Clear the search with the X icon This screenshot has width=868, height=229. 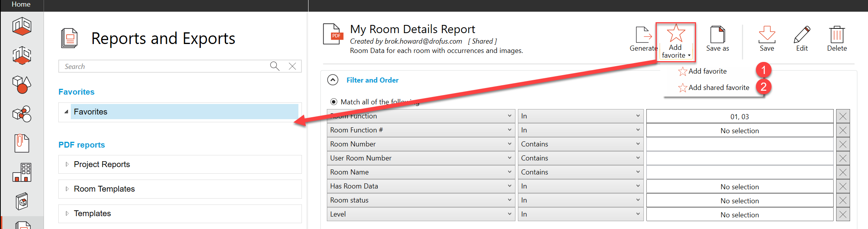(x=292, y=66)
